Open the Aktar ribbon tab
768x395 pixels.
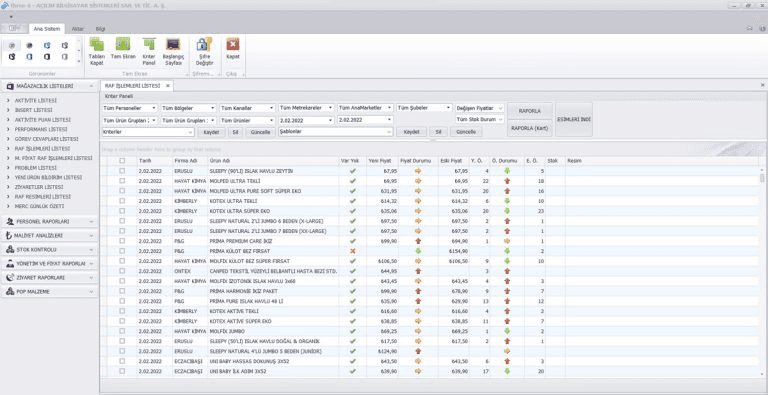(x=77, y=29)
